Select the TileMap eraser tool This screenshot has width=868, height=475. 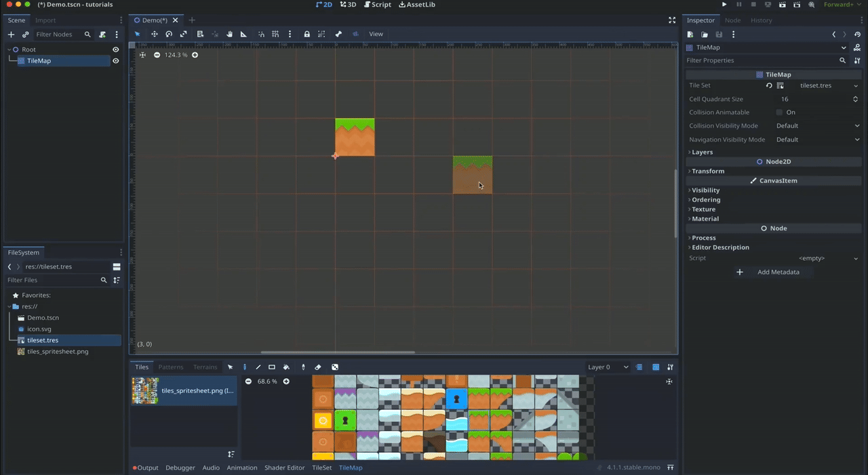click(x=318, y=367)
